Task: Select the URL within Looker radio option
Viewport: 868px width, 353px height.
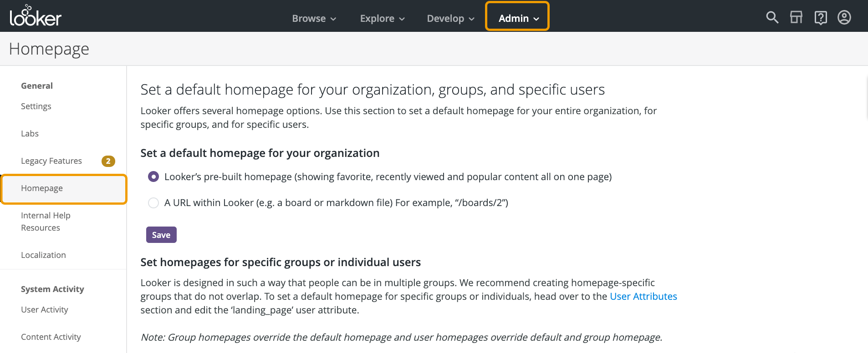Action: point(153,203)
